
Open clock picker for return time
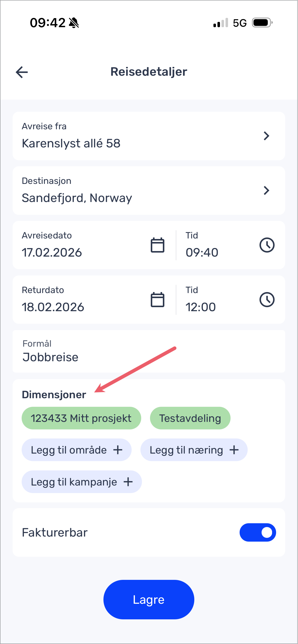coord(267,300)
